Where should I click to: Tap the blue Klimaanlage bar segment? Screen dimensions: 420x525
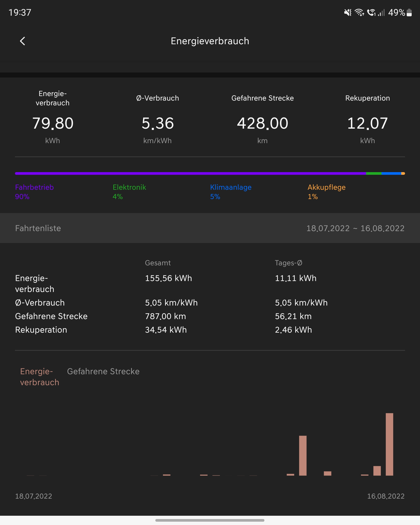[x=391, y=173]
